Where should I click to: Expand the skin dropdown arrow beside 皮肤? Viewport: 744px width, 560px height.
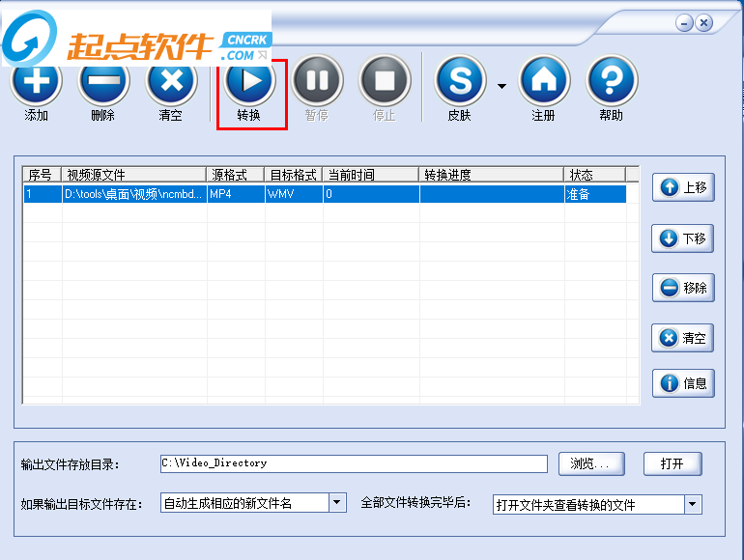[x=501, y=86]
